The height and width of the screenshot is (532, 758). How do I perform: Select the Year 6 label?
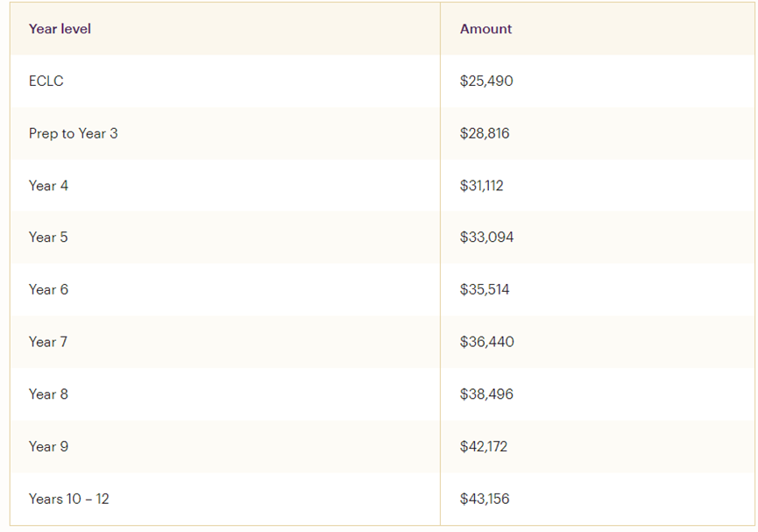[48, 289]
